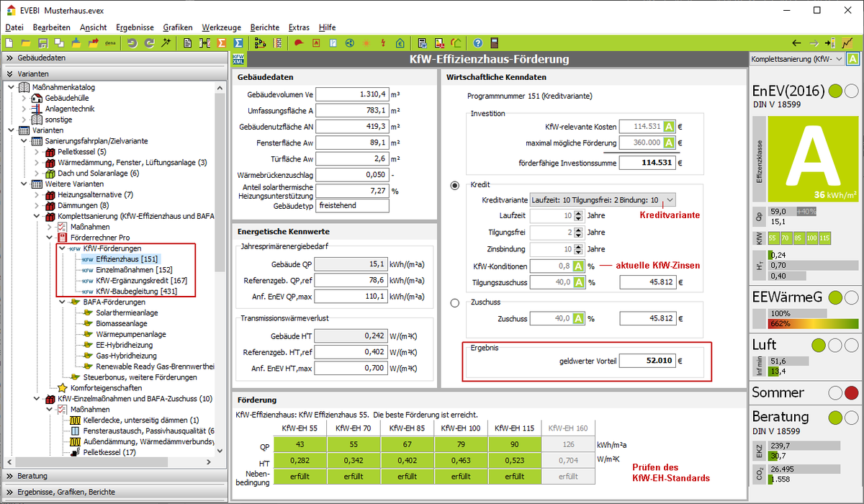The width and height of the screenshot is (864, 504).
Task: Open the Werkzeuge menu
Action: (x=222, y=27)
